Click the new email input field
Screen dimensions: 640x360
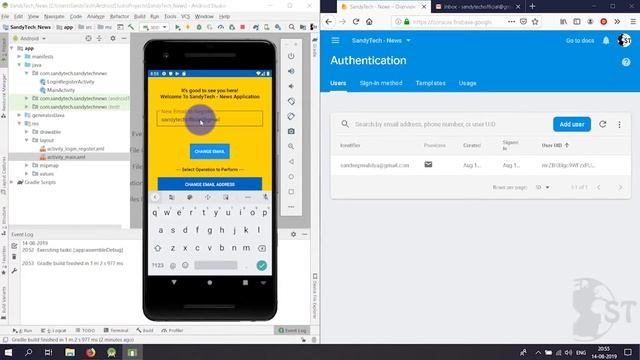coord(210,118)
